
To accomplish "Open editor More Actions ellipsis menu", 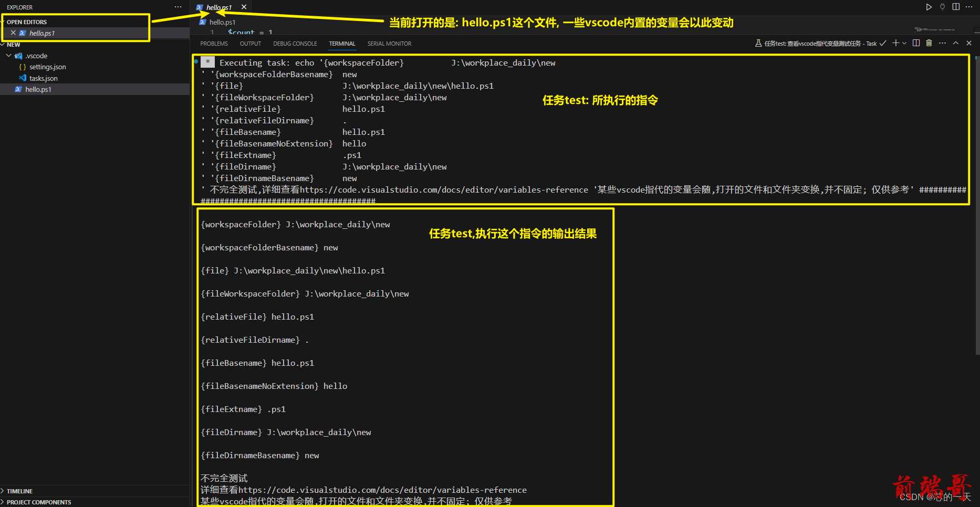I will point(969,7).
